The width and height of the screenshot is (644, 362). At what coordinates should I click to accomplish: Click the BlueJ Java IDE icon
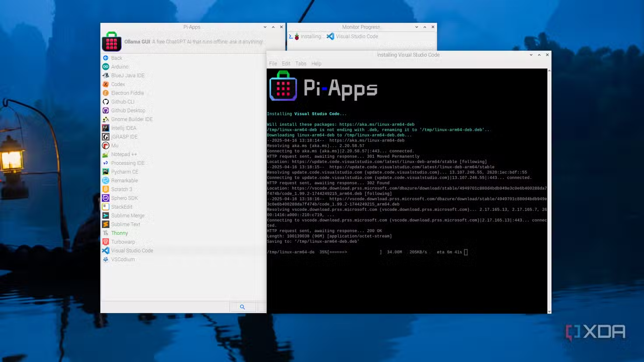coord(106,75)
